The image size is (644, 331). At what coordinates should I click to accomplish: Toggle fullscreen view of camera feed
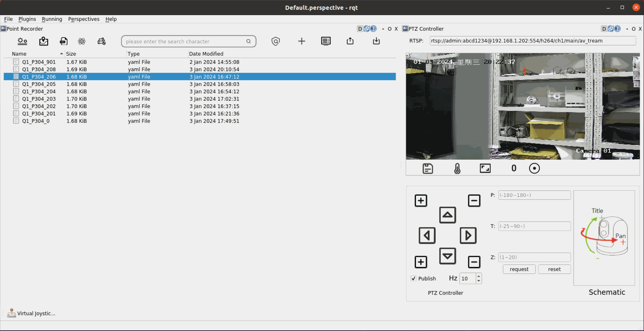485,168
